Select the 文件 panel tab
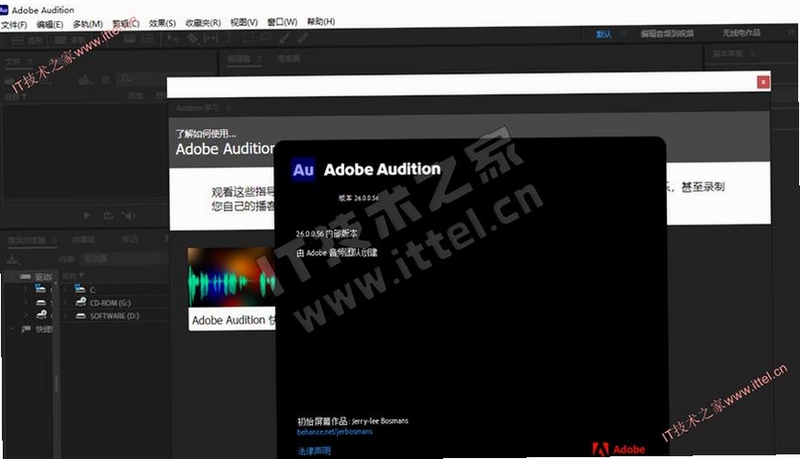The width and height of the screenshot is (800, 459). 13,62
